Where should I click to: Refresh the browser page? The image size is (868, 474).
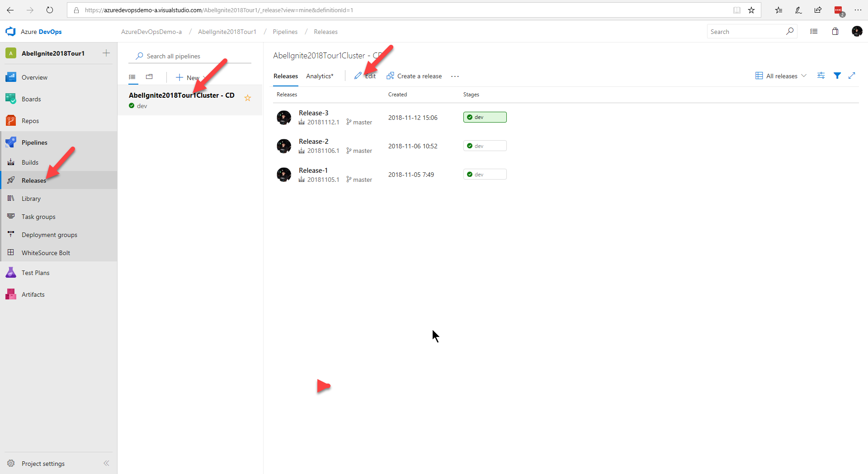tap(50, 10)
